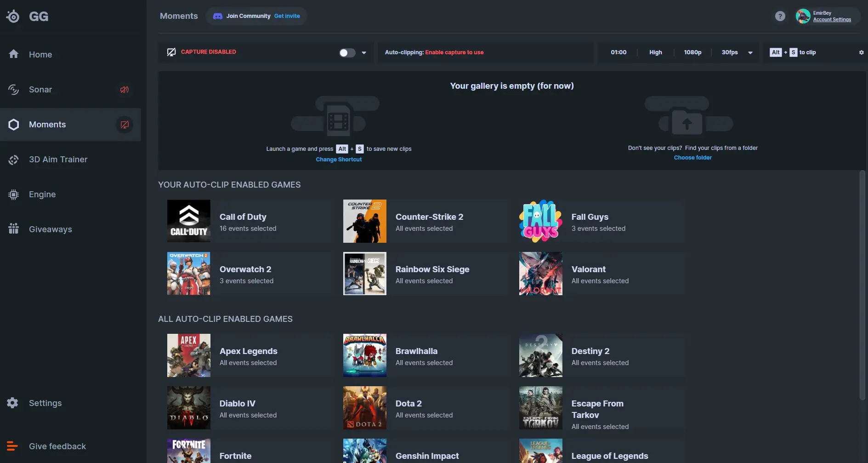Click the Settings gear icon in sidebar
This screenshot has width=868, height=463.
13,403
